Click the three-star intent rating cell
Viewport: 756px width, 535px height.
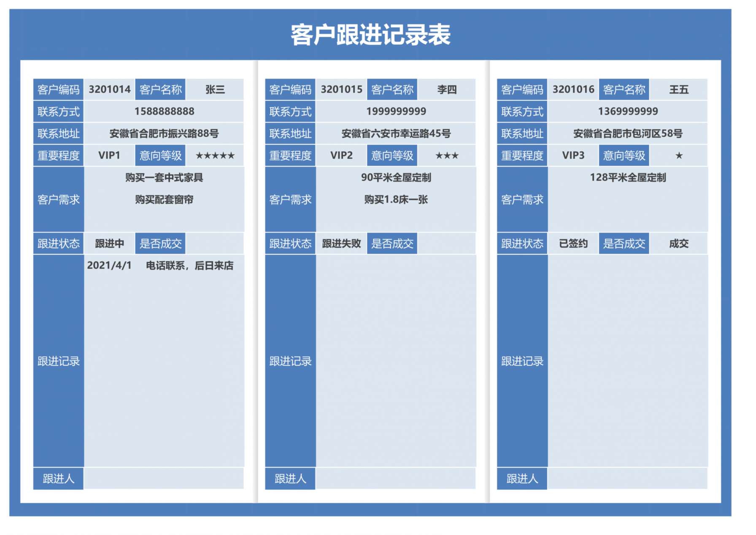tap(447, 155)
